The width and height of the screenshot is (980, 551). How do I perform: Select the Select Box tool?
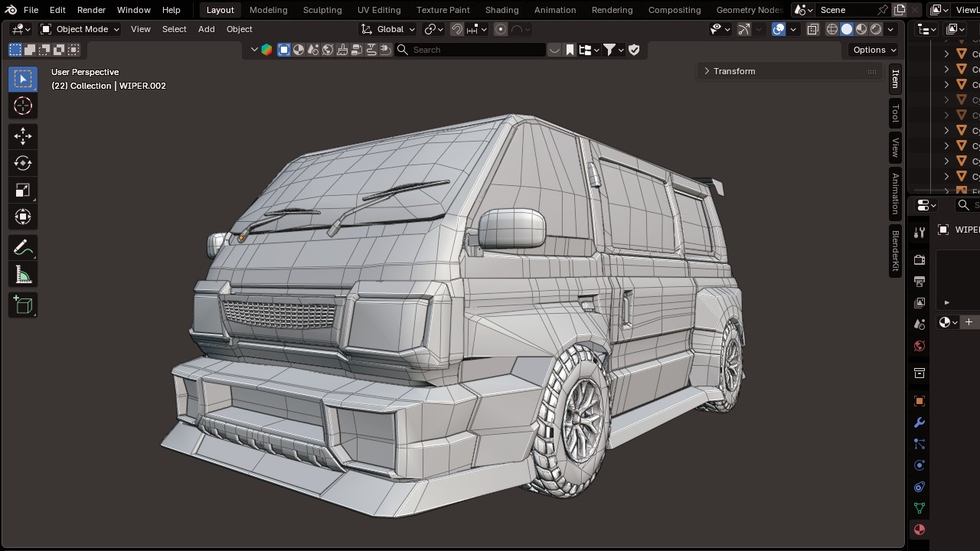23,79
